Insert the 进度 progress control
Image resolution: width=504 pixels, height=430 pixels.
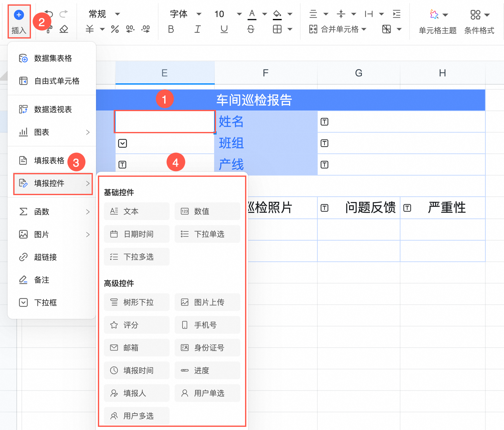[x=207, y=370]
